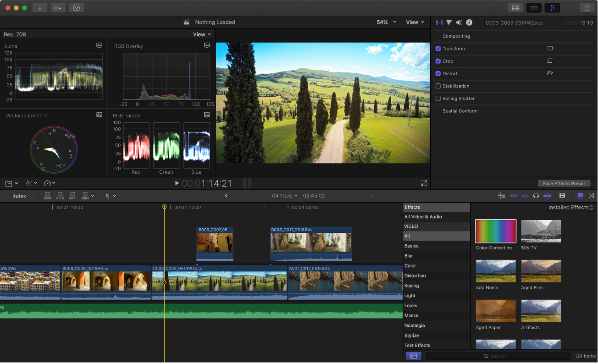Open the Transitions browser bowtie icon
The width and height of the screenshot is (598, 364).
coord(592,196)
